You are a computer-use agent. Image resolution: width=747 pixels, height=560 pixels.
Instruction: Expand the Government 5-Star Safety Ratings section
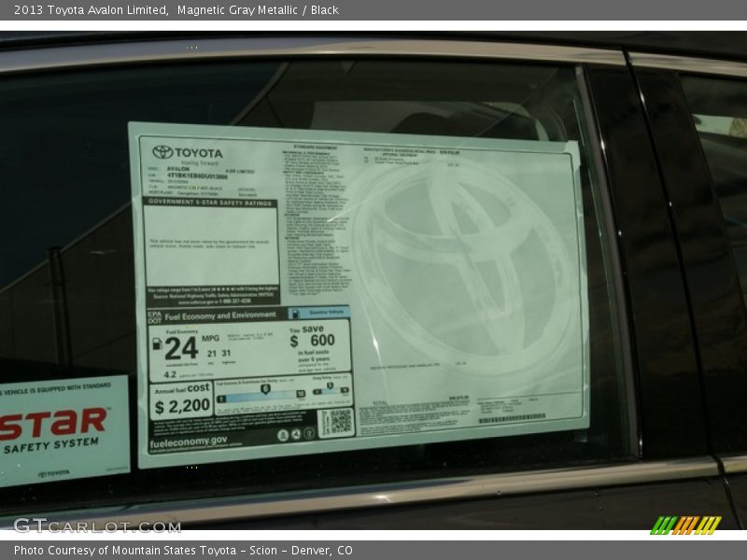(x=210, y=203)
